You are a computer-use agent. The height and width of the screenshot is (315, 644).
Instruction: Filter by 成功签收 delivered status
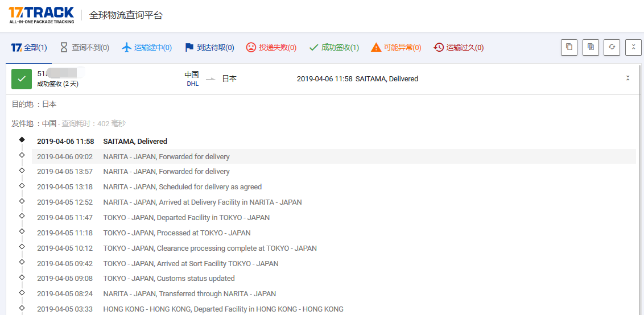coord(334,48)
